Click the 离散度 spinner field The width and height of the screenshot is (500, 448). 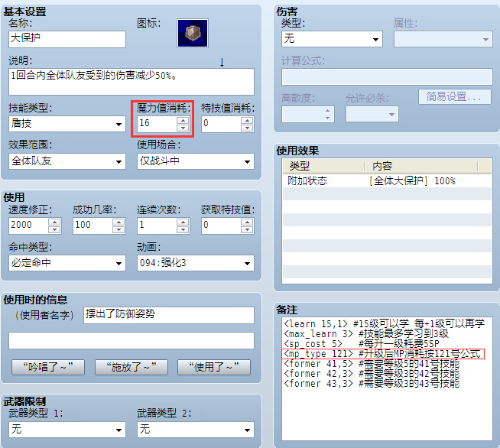point(307,114)
